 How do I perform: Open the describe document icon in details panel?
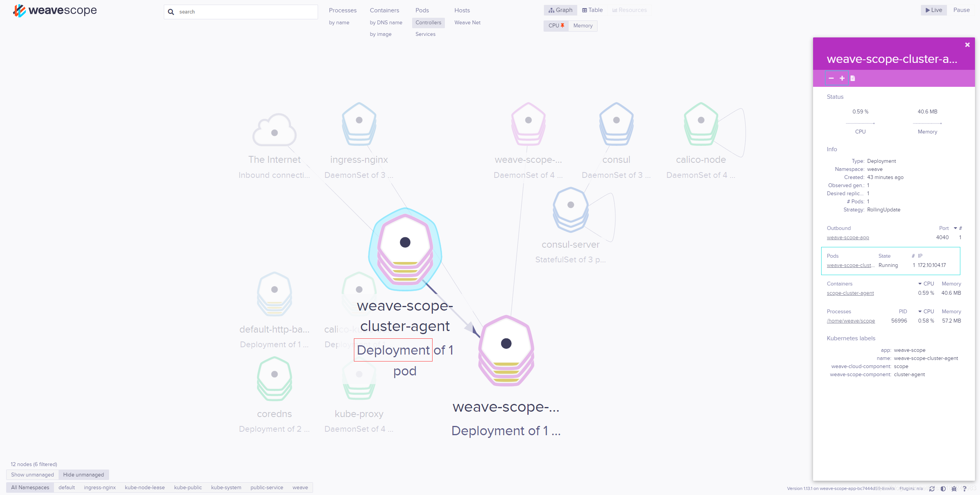pyautogui.click(x=853, y=78)
